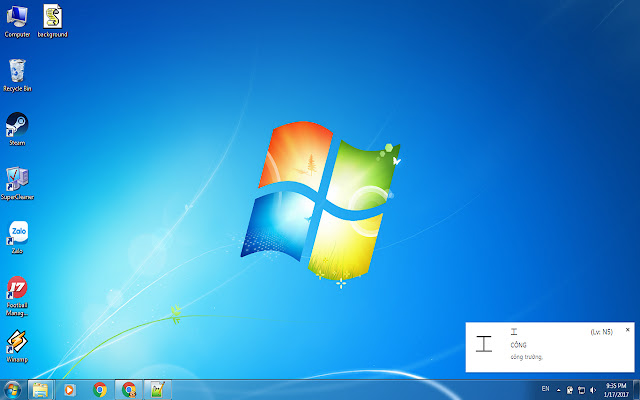Screen dimensions: 640x400
Task: Open the notepad app in the taskbar
Action: pyautogui.click(x=158, y=390)
